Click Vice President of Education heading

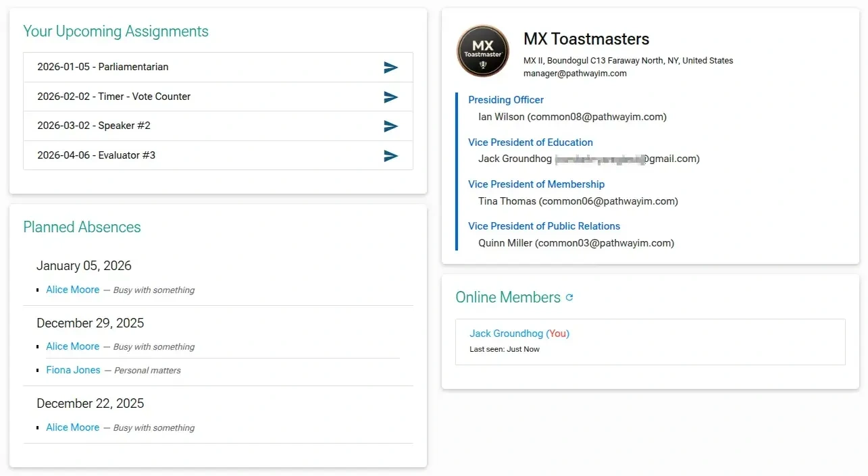click(530, 142)
